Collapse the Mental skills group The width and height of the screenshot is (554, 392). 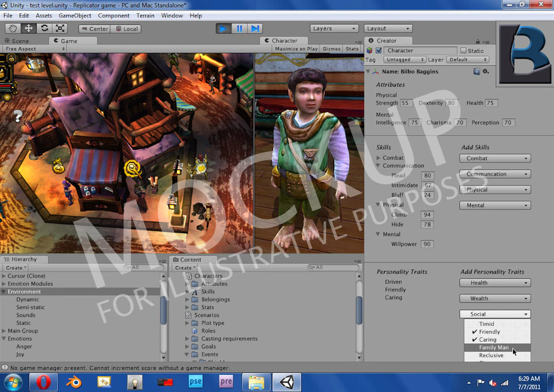378,234
